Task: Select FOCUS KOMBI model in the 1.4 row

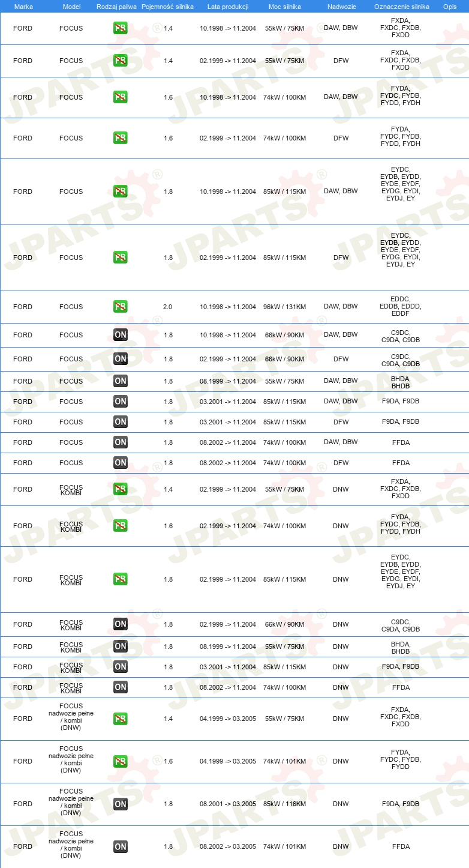Action: 71,490
